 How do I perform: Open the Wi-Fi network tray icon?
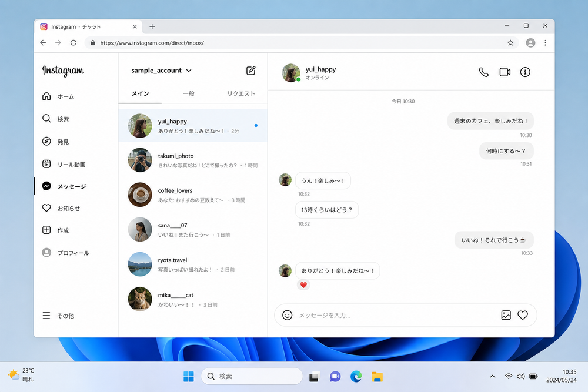(x=509, y=376)
